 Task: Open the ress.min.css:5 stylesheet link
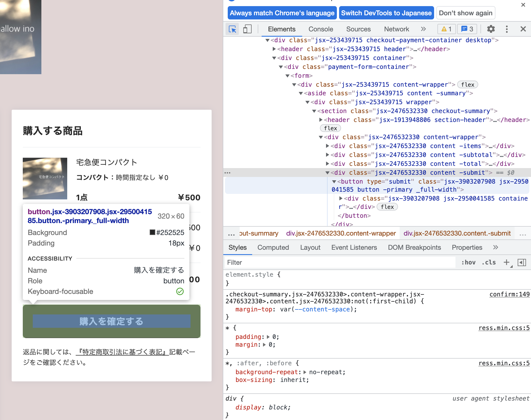coord(504,328)
